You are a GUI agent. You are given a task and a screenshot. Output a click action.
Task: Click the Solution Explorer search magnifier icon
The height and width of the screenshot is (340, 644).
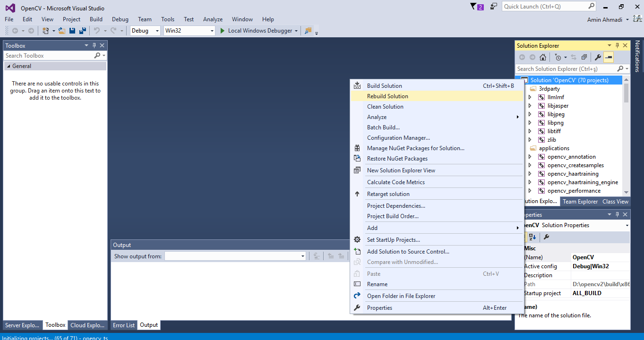(x=620, y=68)
